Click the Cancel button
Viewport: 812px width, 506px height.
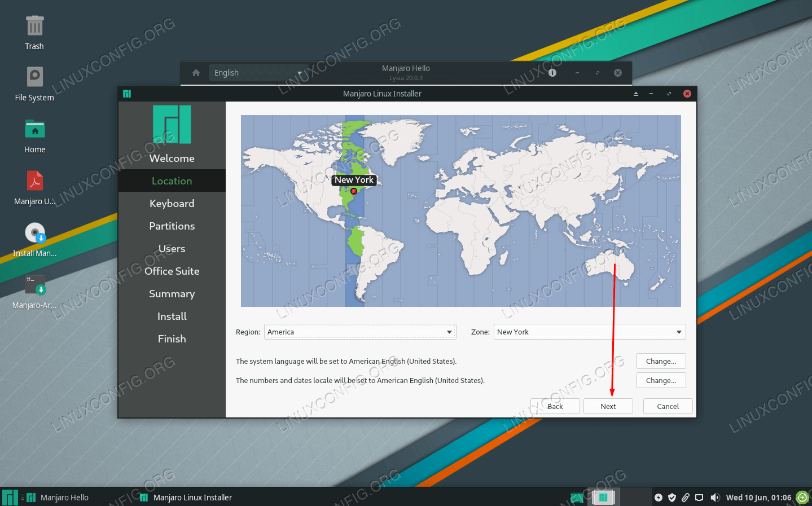(668, 406)
